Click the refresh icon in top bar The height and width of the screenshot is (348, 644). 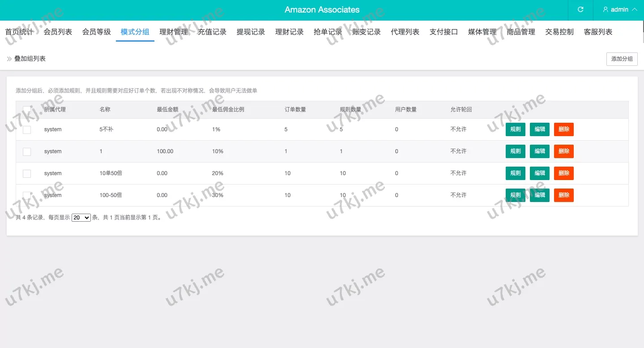[580, 9]
